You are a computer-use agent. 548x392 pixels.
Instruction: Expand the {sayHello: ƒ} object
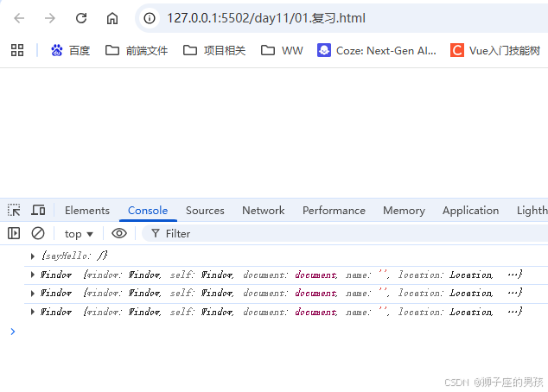(33, 256)
